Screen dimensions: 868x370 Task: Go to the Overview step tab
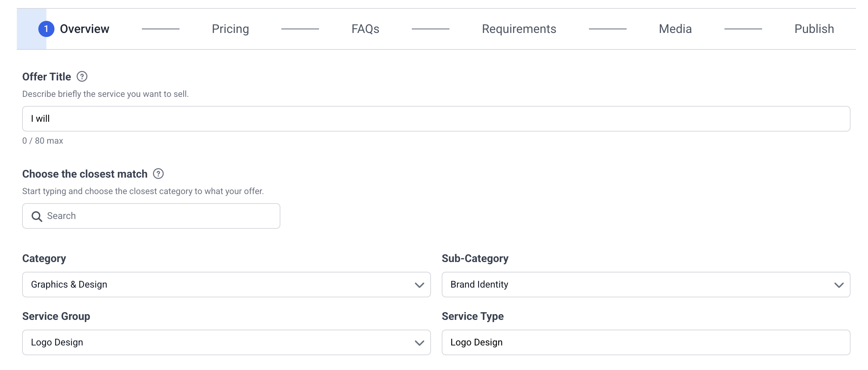(x=84, y=29)
